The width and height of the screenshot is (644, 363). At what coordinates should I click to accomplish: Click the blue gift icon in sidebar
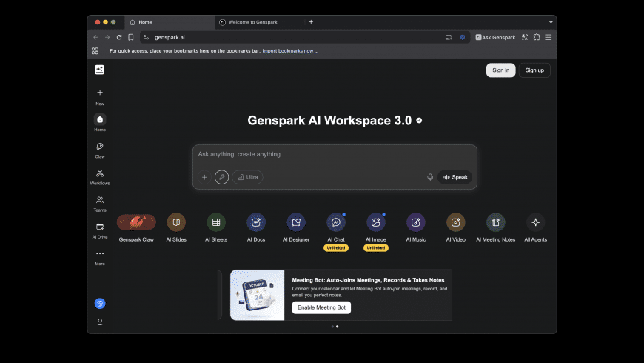[100, 304]
